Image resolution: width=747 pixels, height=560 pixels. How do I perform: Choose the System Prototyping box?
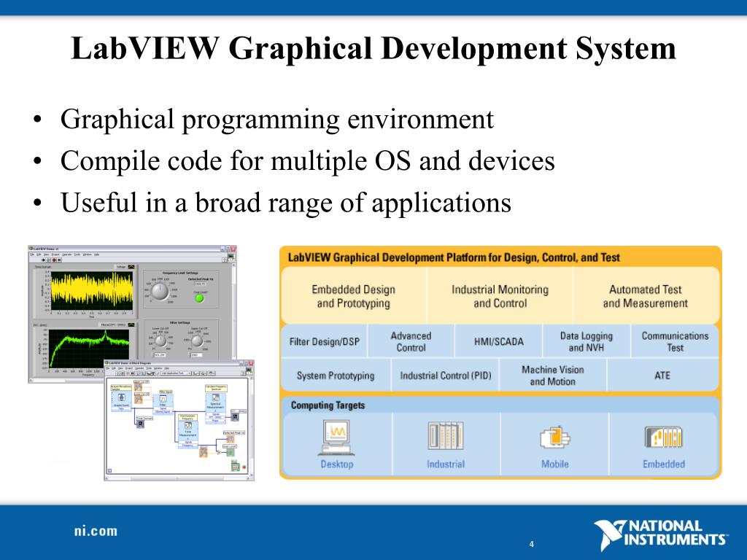click(336, 376)
